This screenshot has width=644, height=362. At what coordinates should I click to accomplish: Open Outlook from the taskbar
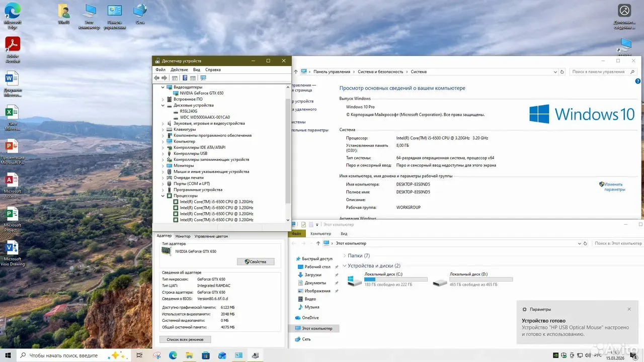click(x=222, y=355)
